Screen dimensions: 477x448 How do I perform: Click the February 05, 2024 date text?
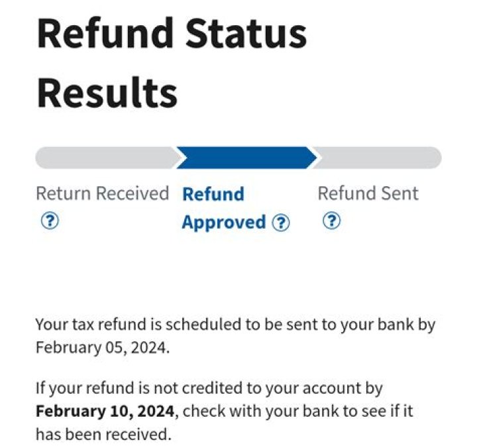click(x=102, y=347)
